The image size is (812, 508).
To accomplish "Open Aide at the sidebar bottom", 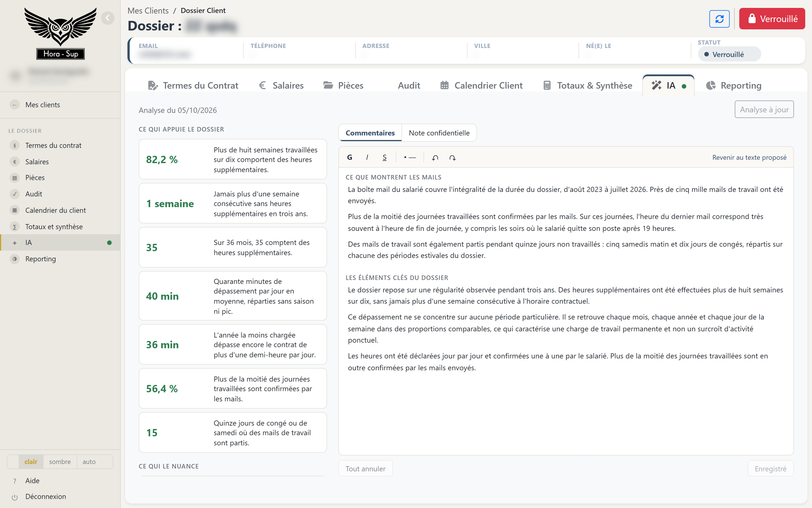I will (x=60, y=481).
